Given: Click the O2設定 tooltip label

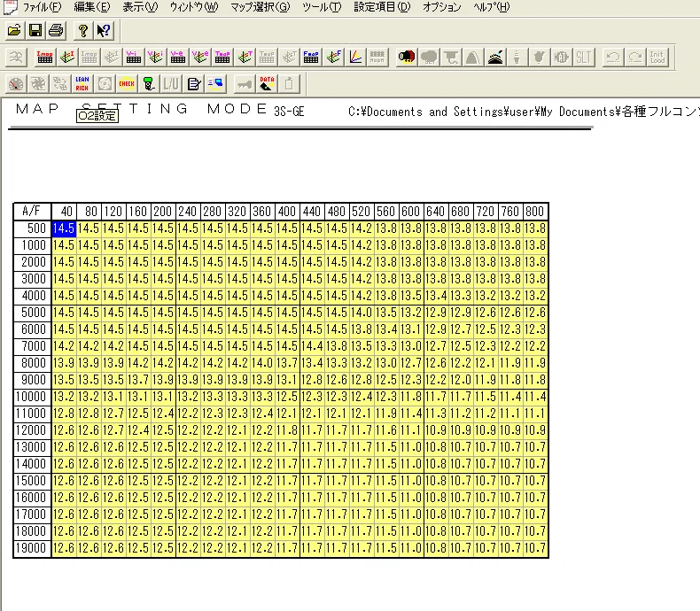Looking at the screenshot, I should 97,116.
